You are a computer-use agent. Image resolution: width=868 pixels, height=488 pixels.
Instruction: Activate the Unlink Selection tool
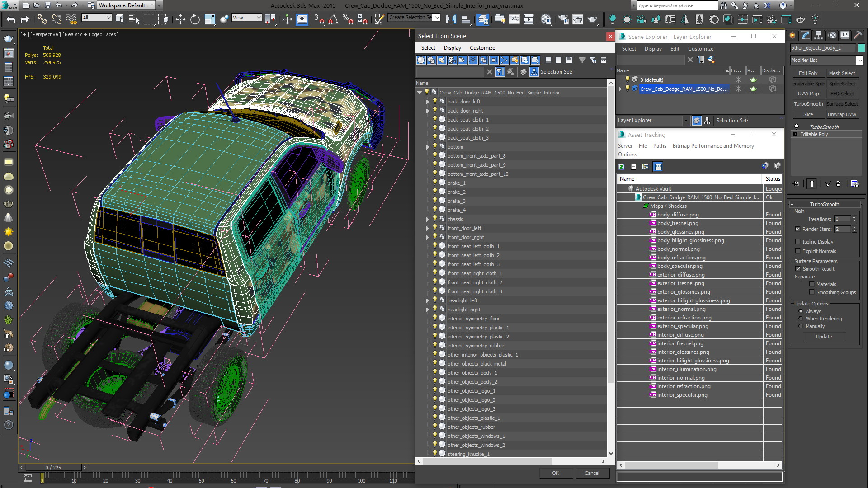tap(57, 19)
